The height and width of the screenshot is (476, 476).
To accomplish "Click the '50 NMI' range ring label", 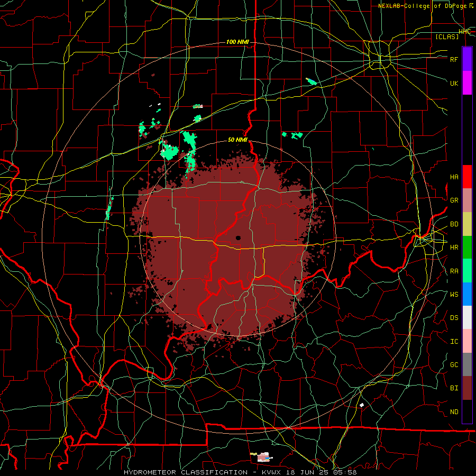I will point(237,140).
